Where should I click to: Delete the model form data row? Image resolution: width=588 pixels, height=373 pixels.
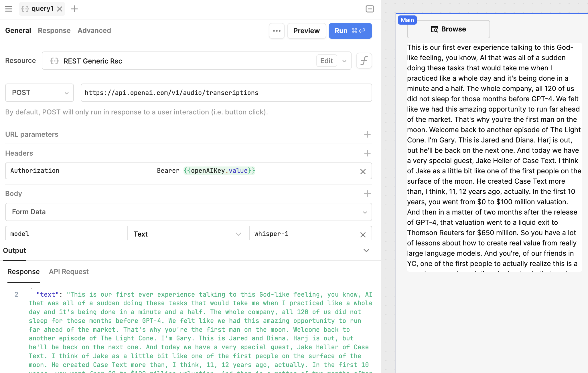point(363,235)
